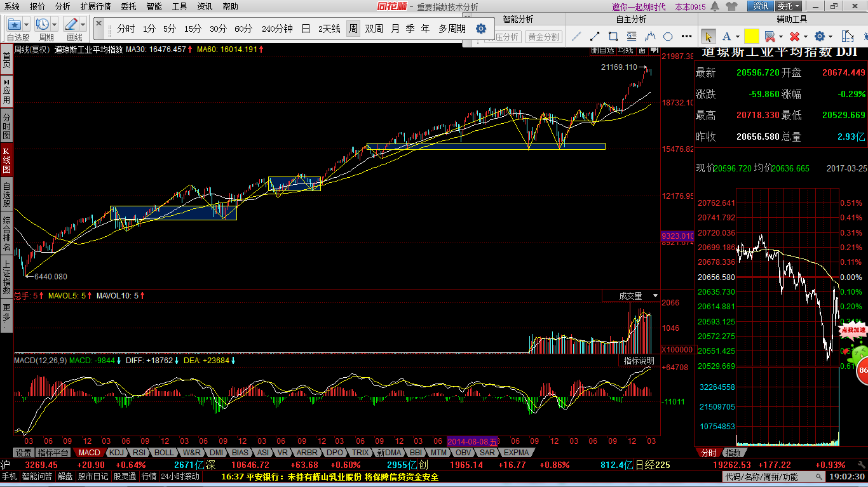Open the 股市日记 status bar link
868x487 pixels.
click(92, 476)
